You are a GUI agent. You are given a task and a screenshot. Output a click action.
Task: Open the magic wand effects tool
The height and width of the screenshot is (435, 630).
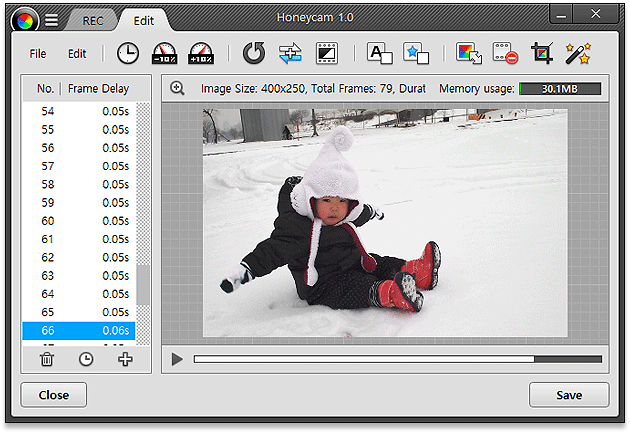pyautogui.click(x=577, y=53)
